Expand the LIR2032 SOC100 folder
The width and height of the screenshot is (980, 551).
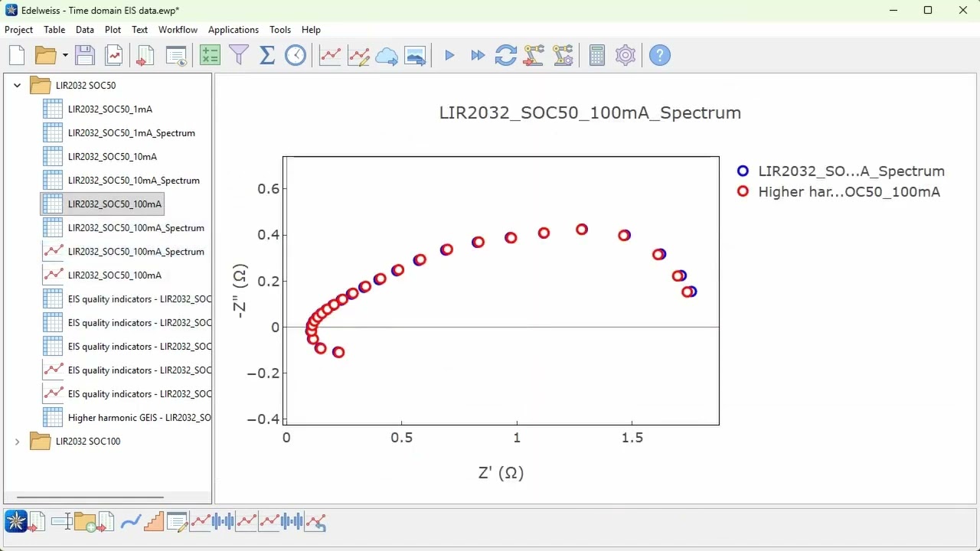(x=17, y=442)
